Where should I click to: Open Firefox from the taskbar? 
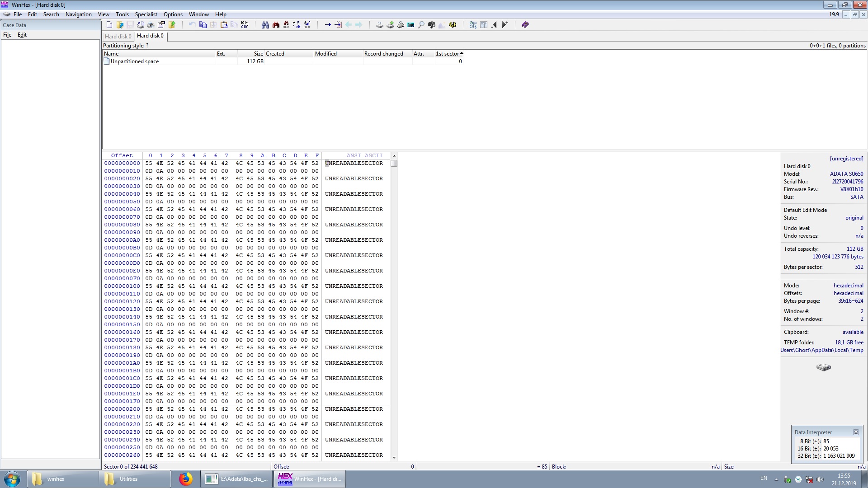[185, 479]
